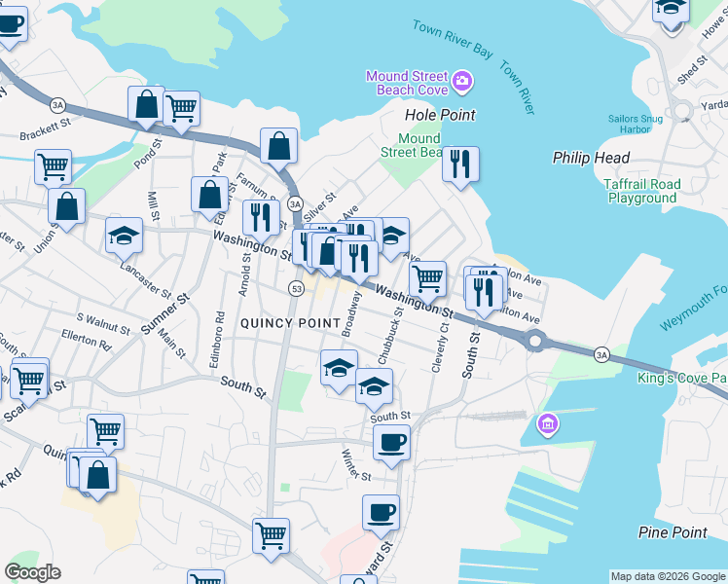Select the King's Cove Park label
The height and width of the screenshot is (584, 728).
coord(682,378)
